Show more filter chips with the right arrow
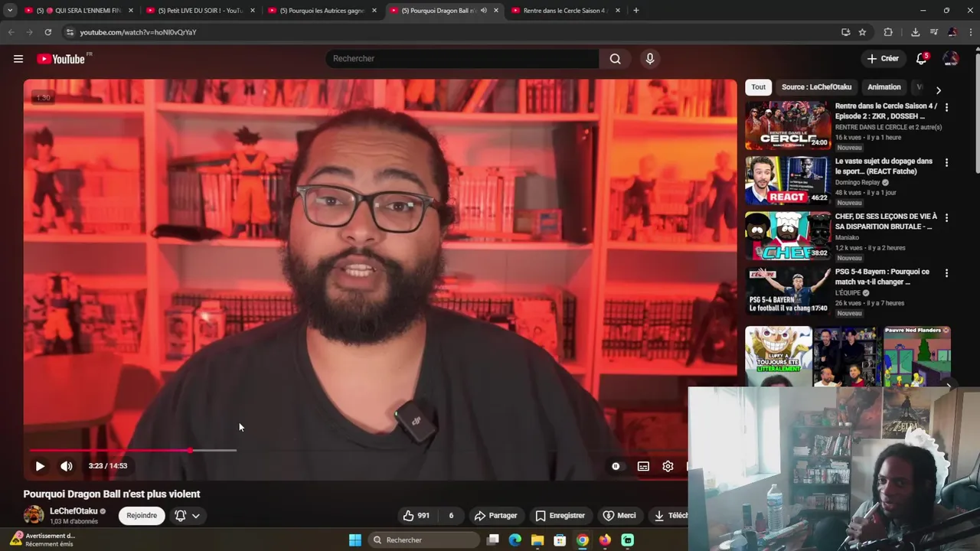 tap(939, 90)
